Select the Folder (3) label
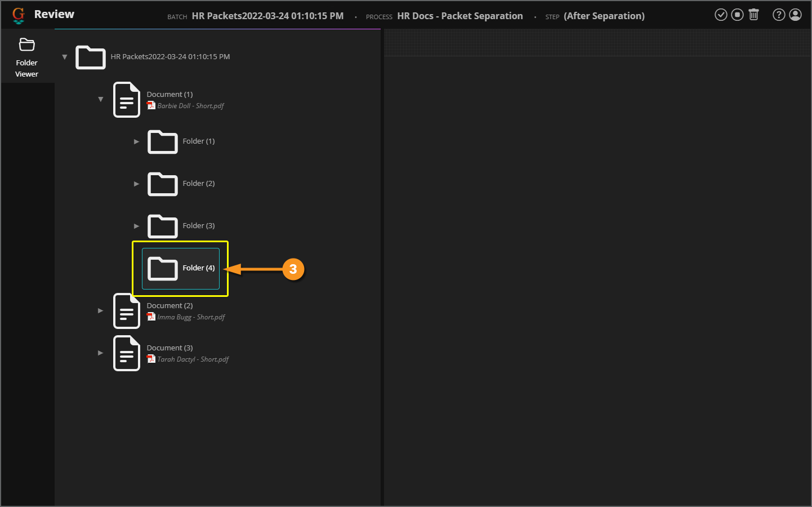The height and width of the screenshot is (507, 812). point(199,226)
